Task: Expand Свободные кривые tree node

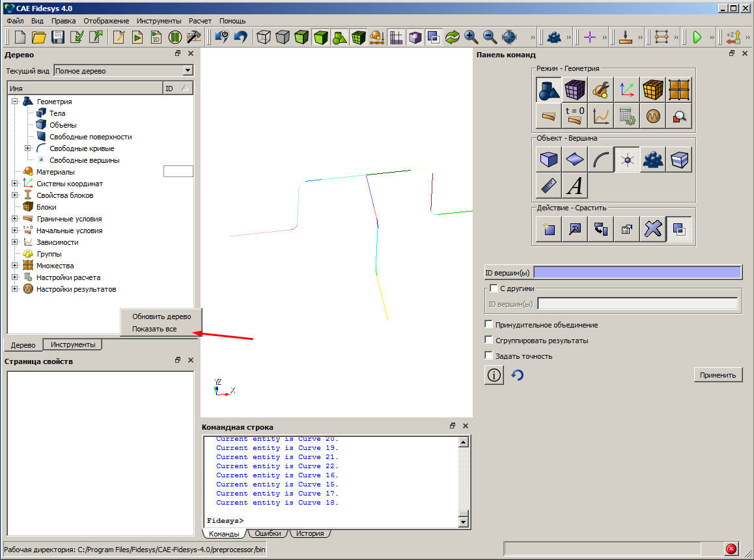Action: (27, 148)
